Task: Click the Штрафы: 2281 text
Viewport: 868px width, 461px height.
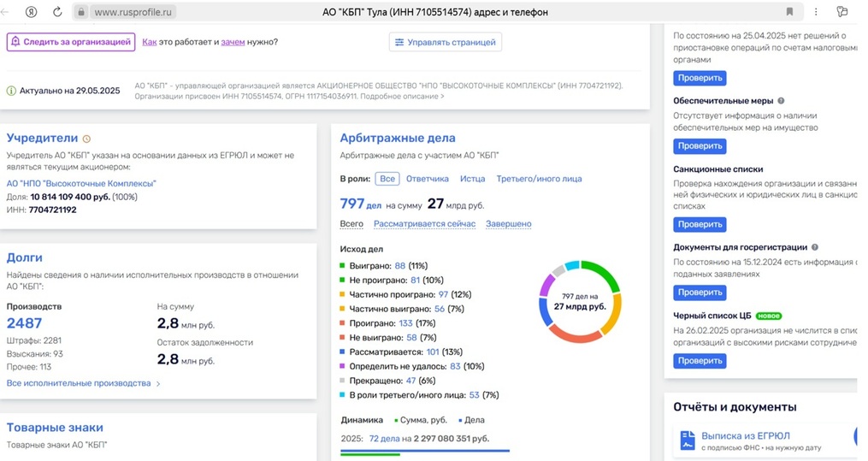Action: tap(33, 340)
